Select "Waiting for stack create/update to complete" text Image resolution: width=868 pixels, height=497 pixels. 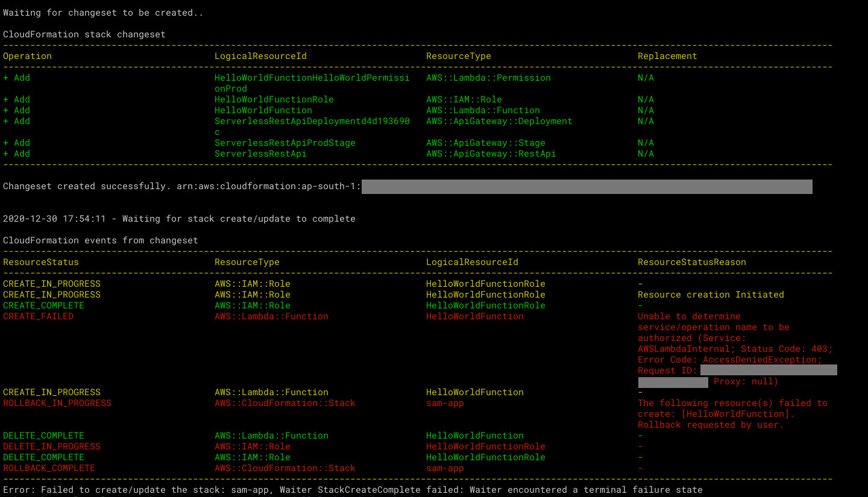point(239,219)
